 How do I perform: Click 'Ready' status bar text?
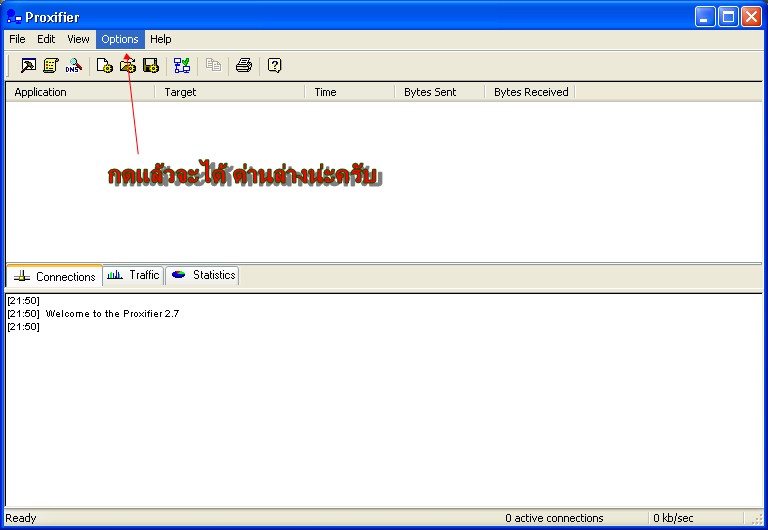point(21,518)
